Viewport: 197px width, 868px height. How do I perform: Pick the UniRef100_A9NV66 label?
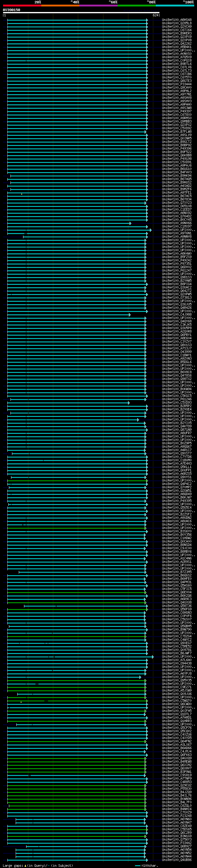tap(177, 223)
